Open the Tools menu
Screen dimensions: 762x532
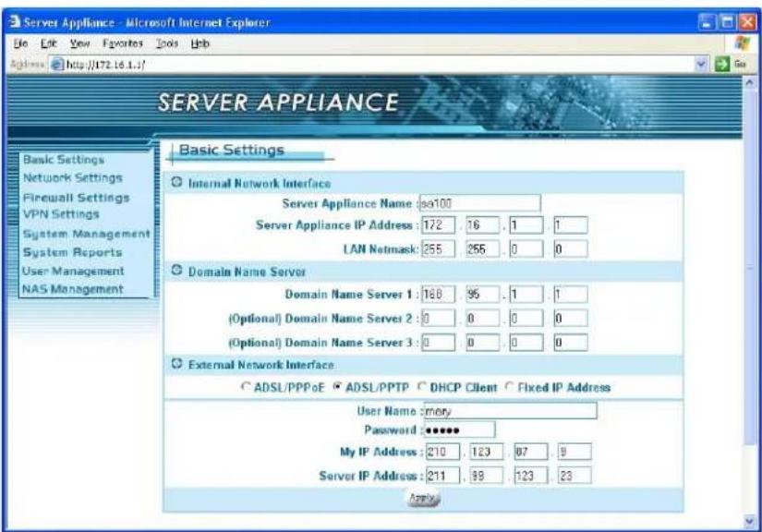pos(167,43)
